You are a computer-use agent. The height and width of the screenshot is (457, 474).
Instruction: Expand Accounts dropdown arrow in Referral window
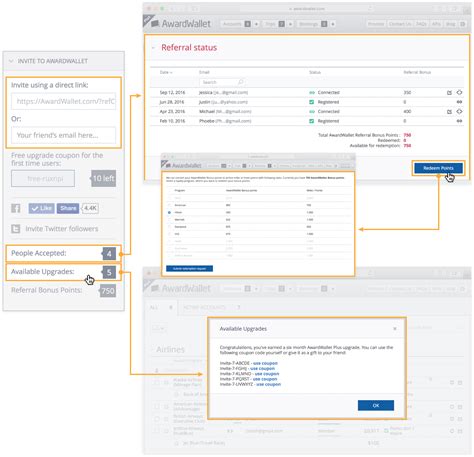click(256, 24)
